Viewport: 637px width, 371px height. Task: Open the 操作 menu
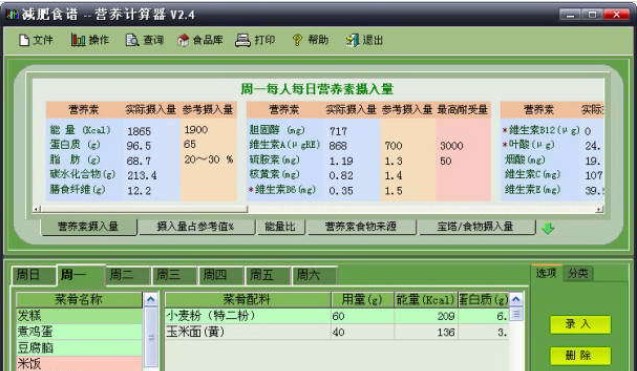pyautogui.click(x=90, y=40)
